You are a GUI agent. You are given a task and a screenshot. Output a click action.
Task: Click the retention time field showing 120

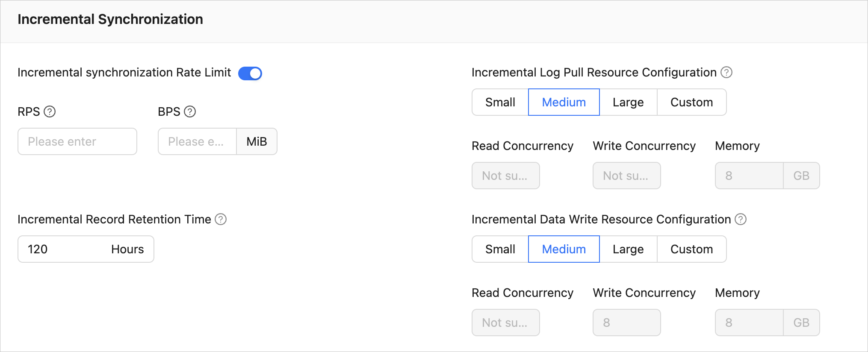pos(60,249)
